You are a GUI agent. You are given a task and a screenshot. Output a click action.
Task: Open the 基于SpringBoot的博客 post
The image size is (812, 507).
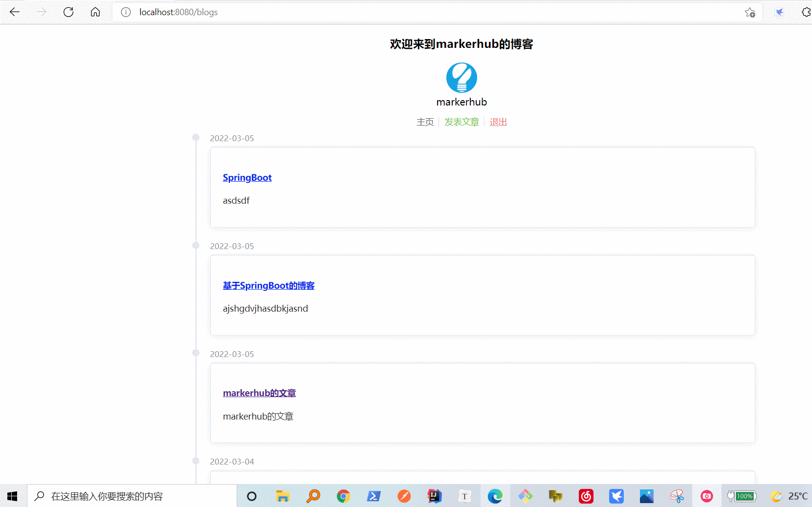(268, 286)
